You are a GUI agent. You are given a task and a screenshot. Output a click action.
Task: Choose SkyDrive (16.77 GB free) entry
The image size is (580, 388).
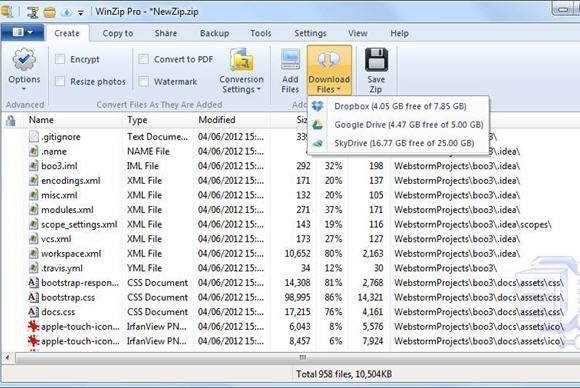click(x=398, y=143)
